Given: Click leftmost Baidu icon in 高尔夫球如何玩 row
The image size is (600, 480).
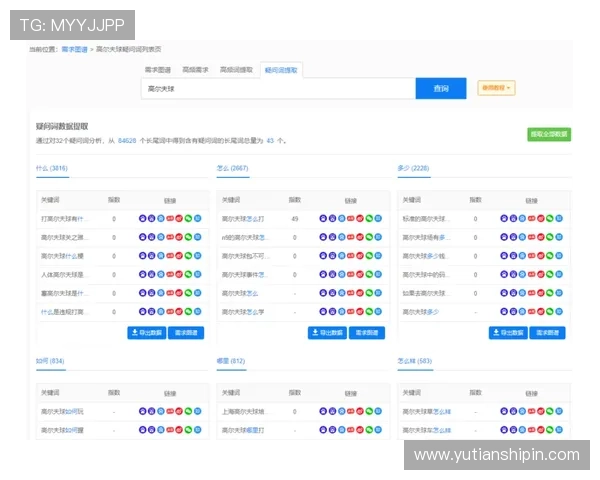Looking at the screenshot, I should [143, 411].
